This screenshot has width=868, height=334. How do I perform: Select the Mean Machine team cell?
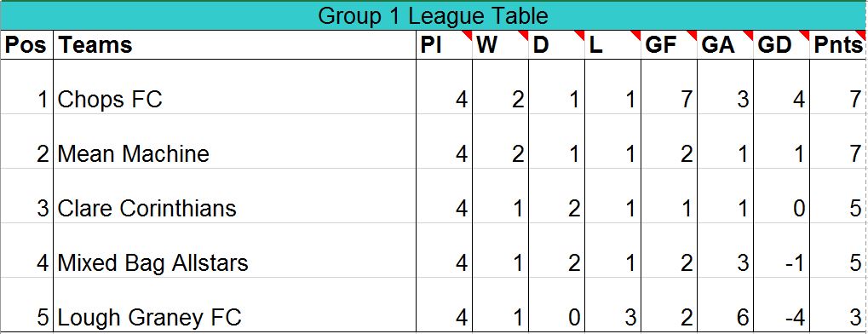click(x=234, y=141)
